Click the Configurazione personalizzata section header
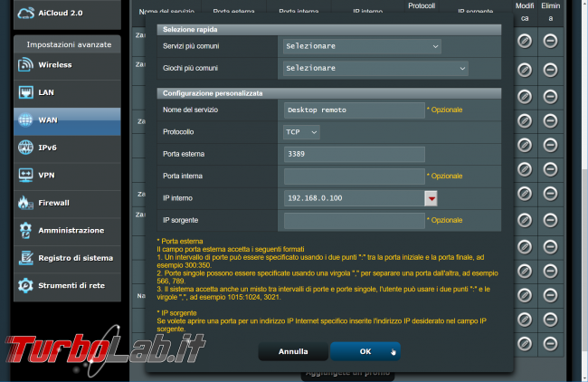Screen dimensions: 588x382 (329, 93)
